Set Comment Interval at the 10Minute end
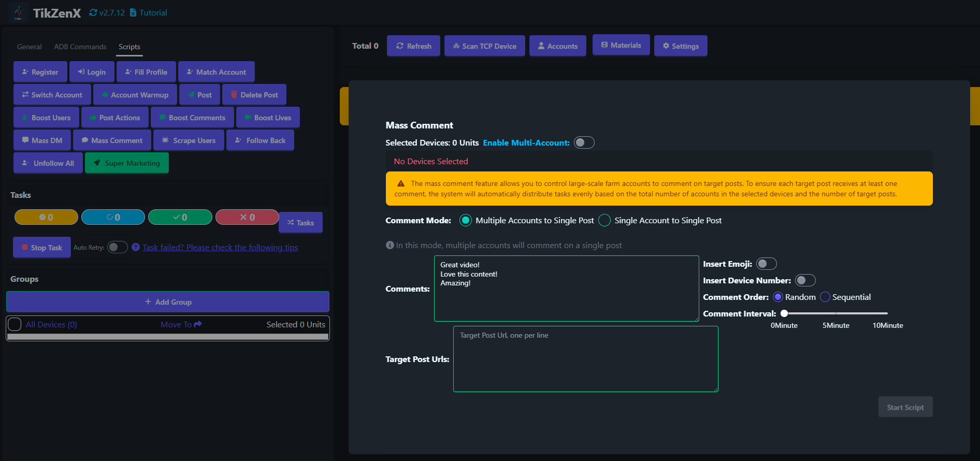The height and width of the screenshot is (461, 980). point(887,313)
